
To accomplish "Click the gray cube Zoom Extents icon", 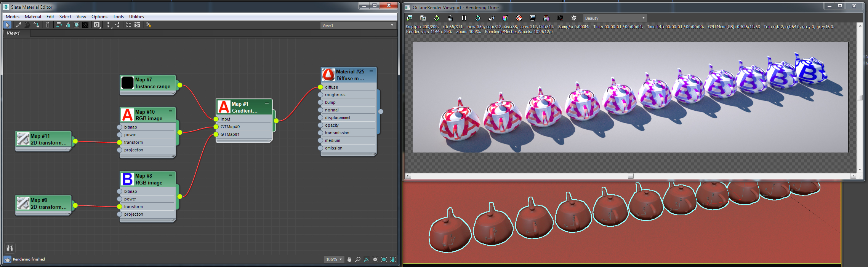I will (x=375, y=259).
